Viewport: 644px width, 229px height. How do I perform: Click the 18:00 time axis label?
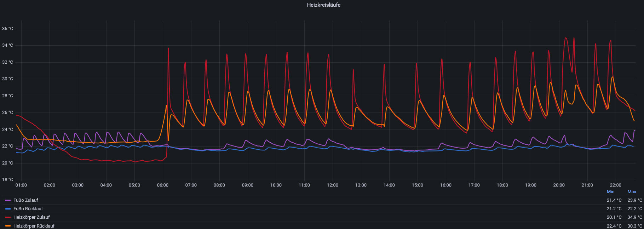pos(502,185)
